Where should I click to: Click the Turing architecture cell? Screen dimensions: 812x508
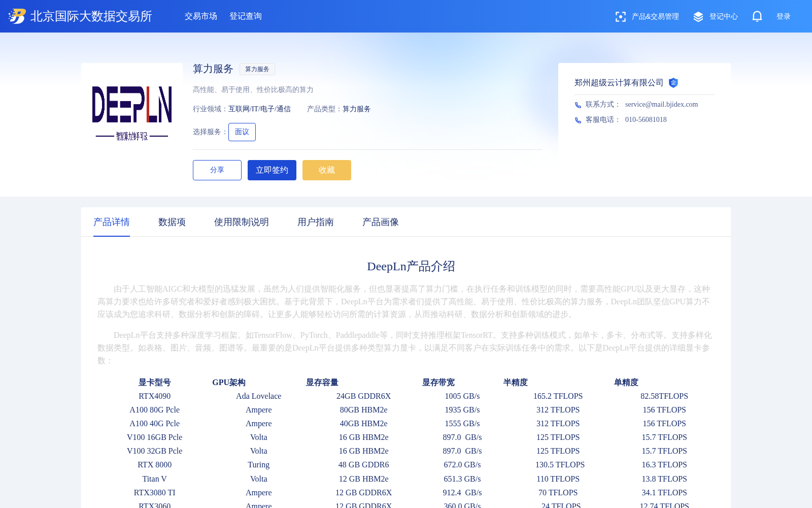[x=259, y=465]
